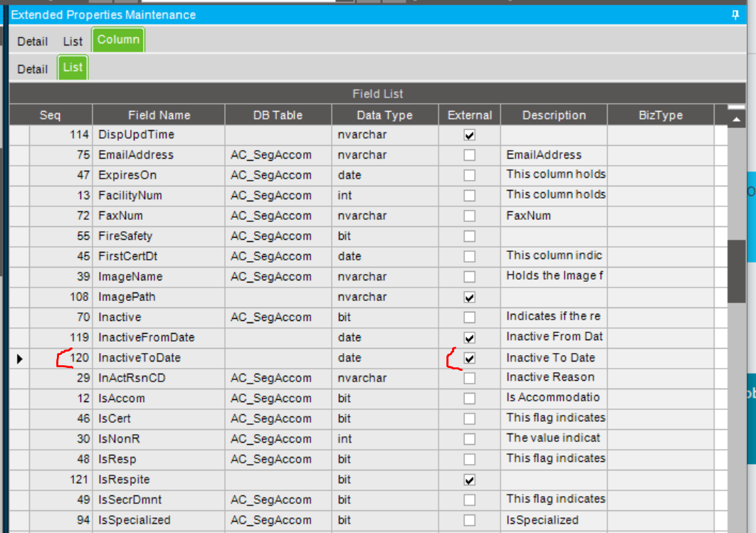Switch to the Detail sub-tab under Column
The height and width of the screenshot is (533, 756).
tap(32, 69)
